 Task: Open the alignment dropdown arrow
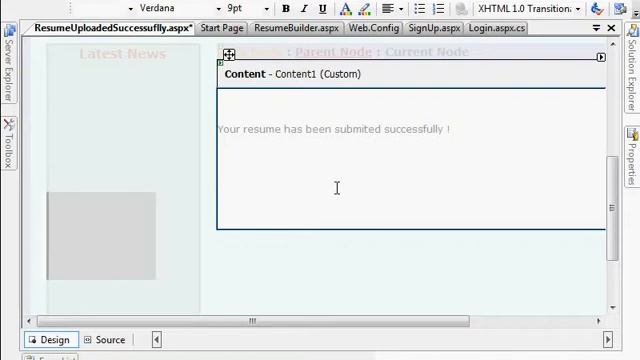401,9
